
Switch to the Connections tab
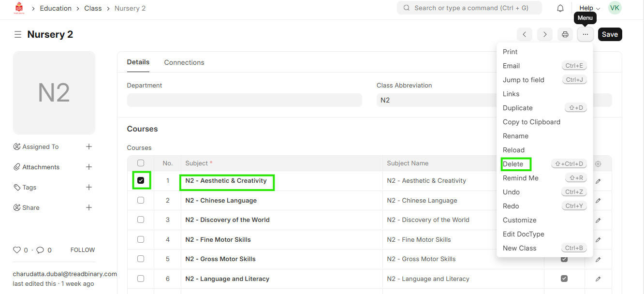pos(184,62)
